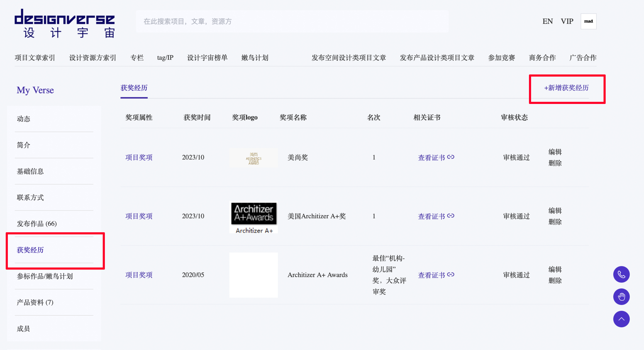The height and width of the screenshot is (350, 644).
Task: Click the Architizer A+ Awards logo thumbnail
Action: 254,217
